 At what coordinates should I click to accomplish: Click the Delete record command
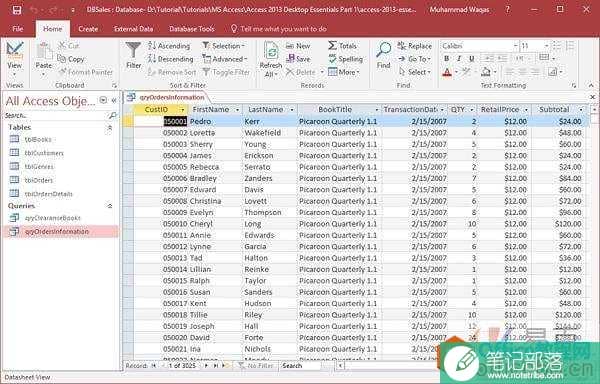[301, 72]
